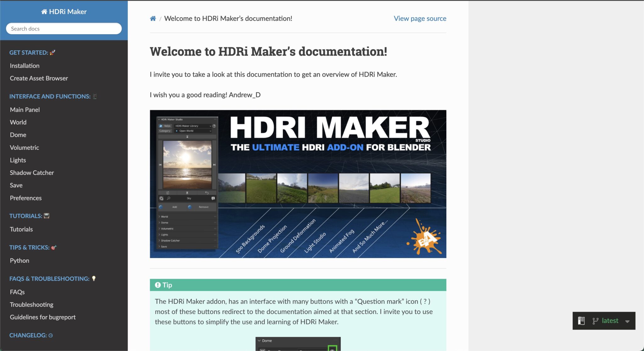Image resolution: width=644 pixels, height=351 pixels.
Task: Click the house icon beside HDRi Maker title
Action: pos(44,11)
